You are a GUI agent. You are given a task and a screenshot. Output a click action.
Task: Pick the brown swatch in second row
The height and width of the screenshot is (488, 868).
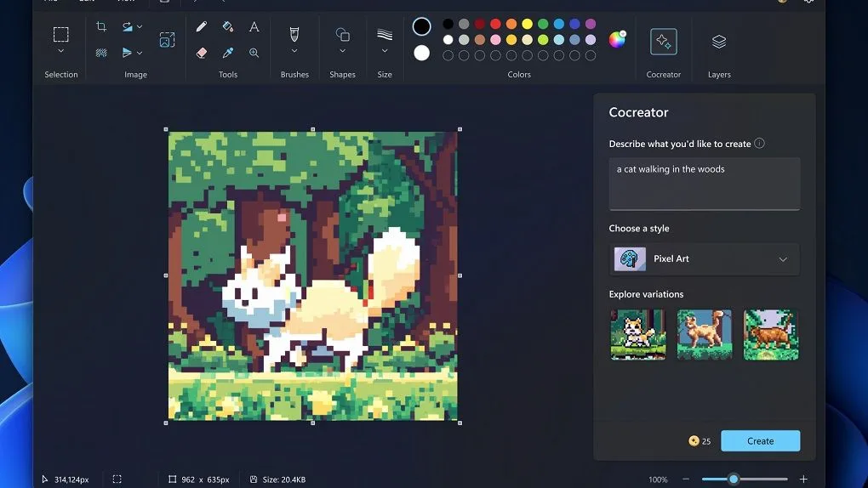[x=479, y=40]
